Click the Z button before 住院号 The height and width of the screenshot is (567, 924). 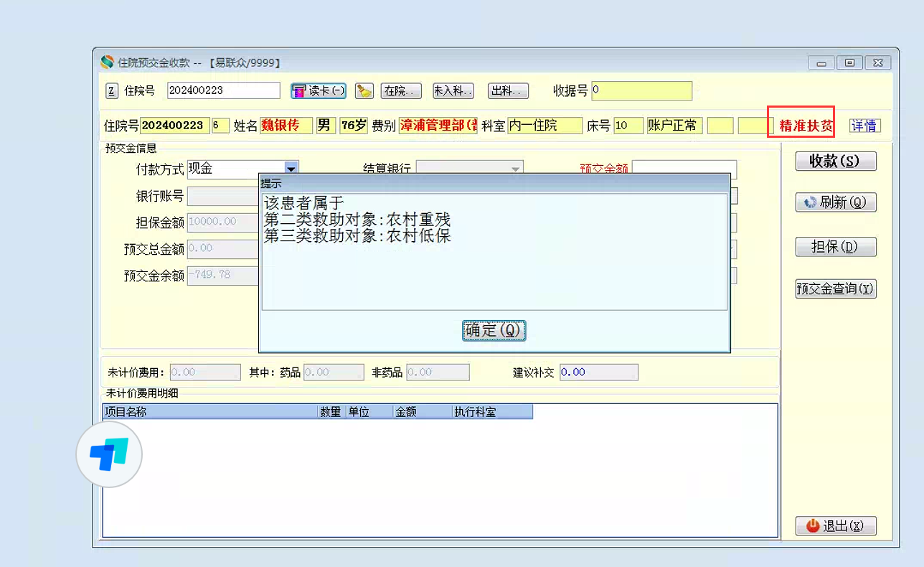[112, 90]
